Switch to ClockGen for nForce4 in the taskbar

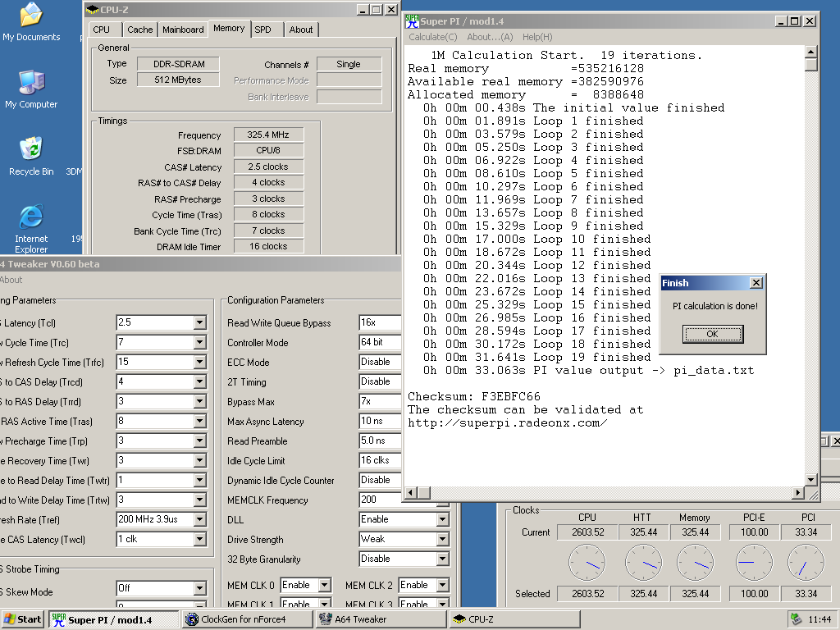pos(246,619)
